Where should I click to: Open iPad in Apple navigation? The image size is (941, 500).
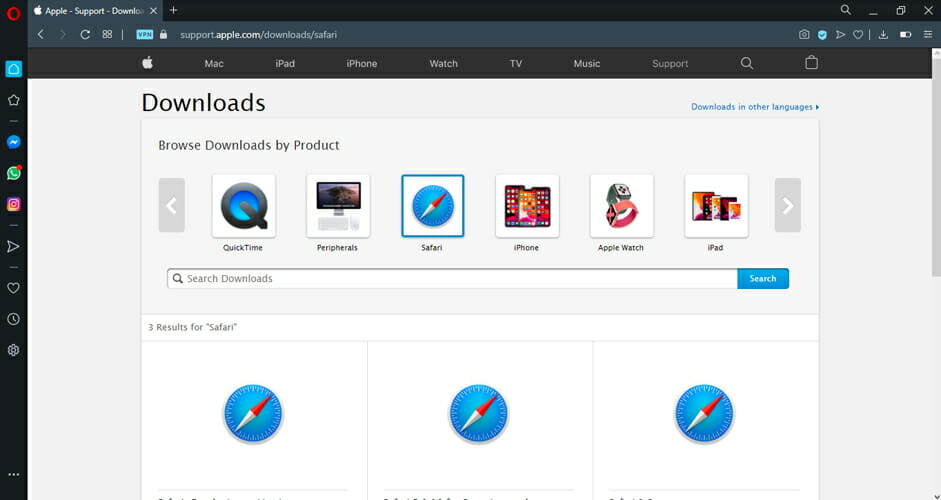pyautogui.click(x=285, y=64)
